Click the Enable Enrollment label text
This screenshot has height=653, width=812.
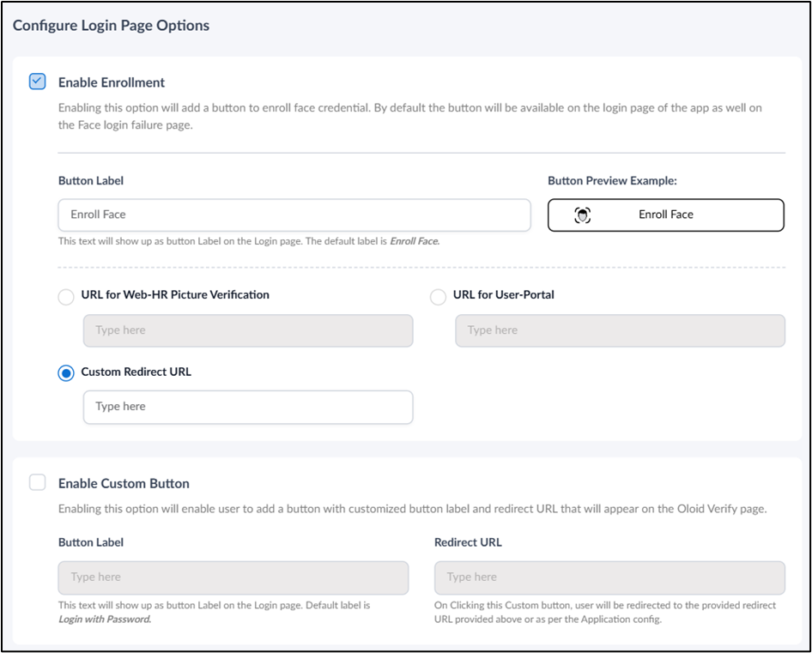pyautogui.click(x=112, y=82)
